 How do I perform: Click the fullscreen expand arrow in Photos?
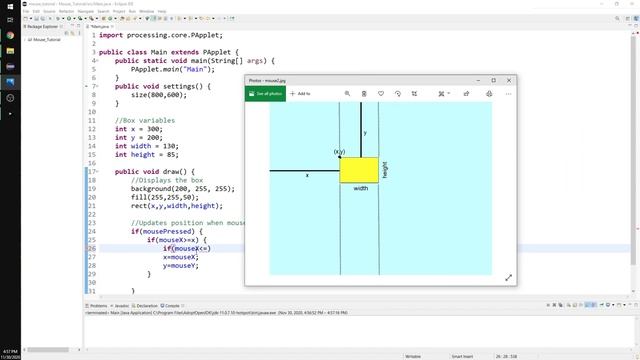click(x=508, y=278)
